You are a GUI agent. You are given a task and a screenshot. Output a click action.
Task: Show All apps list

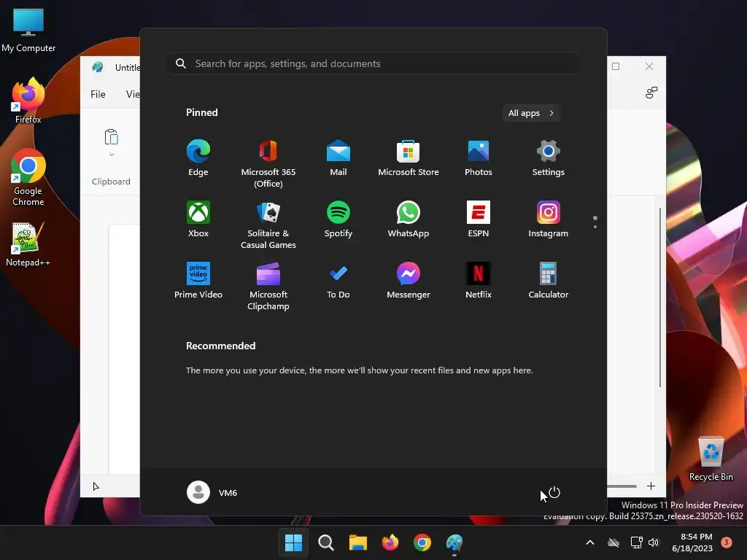point(531,113)
